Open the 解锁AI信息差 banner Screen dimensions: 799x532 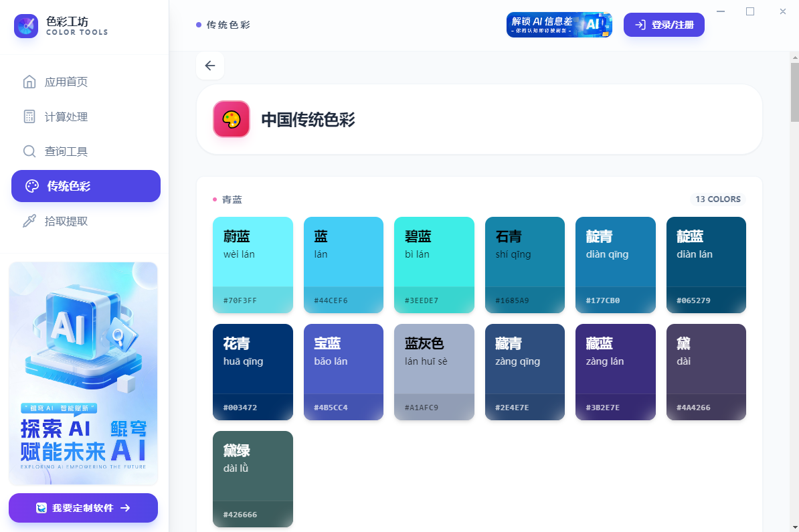point(559,24)
